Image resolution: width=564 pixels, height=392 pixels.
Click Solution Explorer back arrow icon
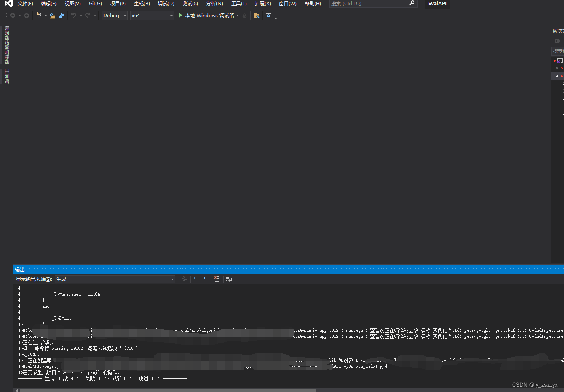tap(557, 41)
